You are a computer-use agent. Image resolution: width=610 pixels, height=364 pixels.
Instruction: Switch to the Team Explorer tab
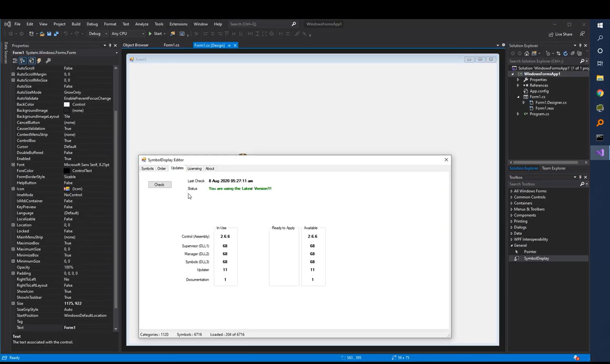(553, 168)
